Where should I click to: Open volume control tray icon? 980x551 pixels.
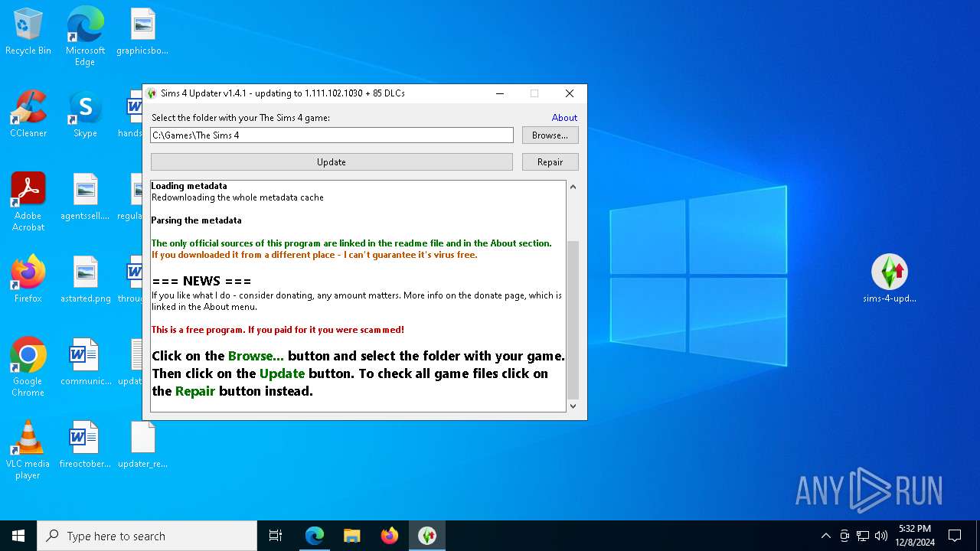(881, 536)
